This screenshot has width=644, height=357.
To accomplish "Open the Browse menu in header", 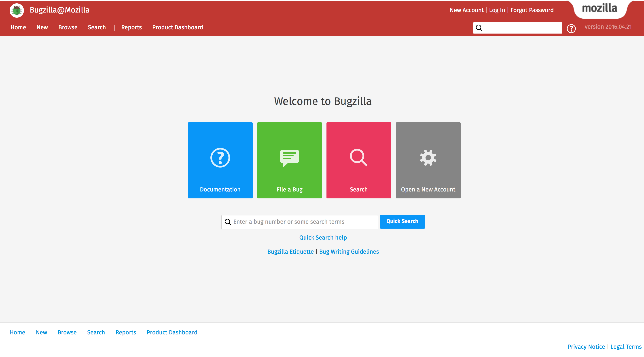I will 68,27.
